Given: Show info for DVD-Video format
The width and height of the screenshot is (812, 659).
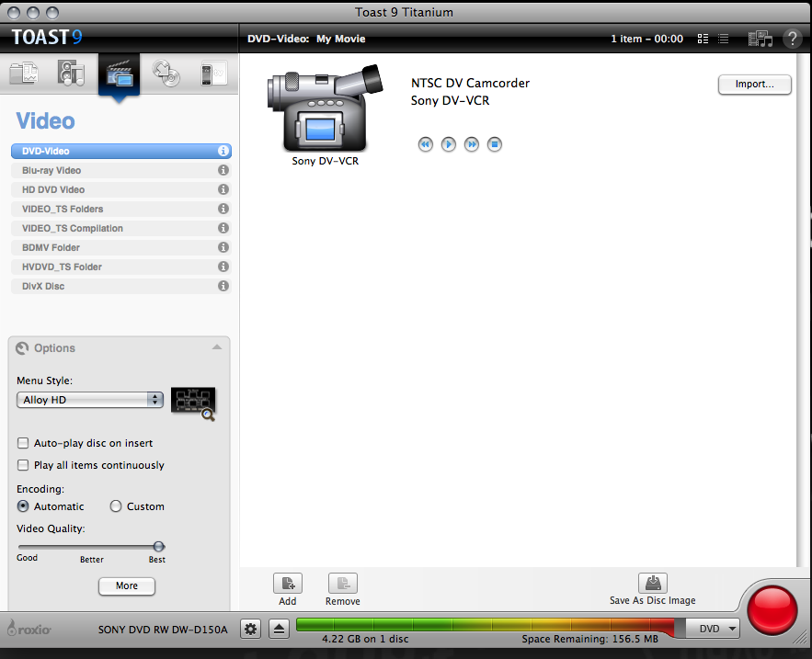Looking at the screenshot, I should tap(223, 151).
